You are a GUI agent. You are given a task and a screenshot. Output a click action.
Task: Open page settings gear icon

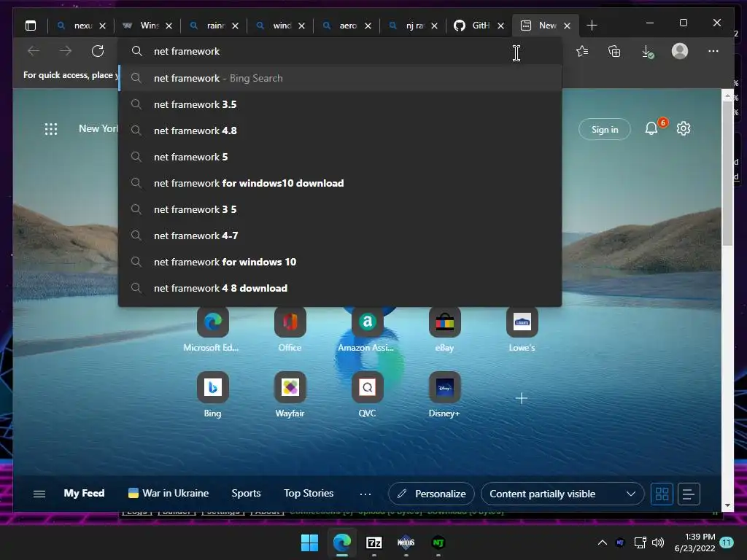pos(684,128)
